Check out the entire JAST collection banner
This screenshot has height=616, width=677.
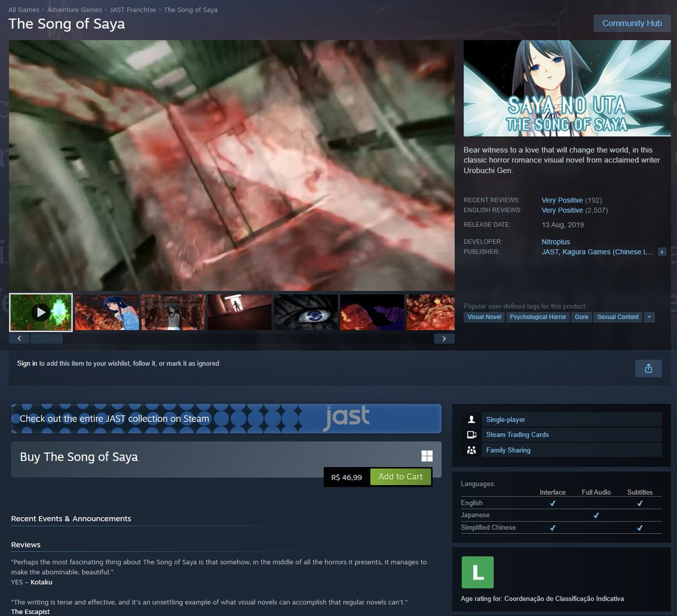tap(226, 419)
